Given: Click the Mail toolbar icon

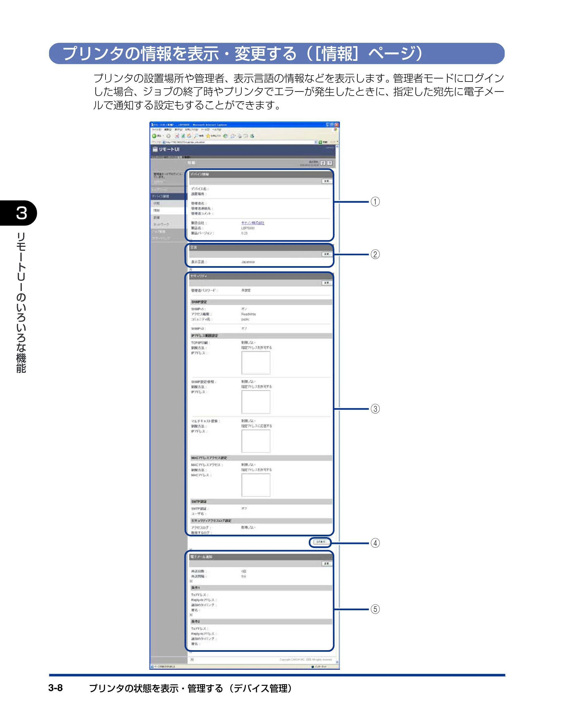Looking at the screenshot, I should click(233, 136).
